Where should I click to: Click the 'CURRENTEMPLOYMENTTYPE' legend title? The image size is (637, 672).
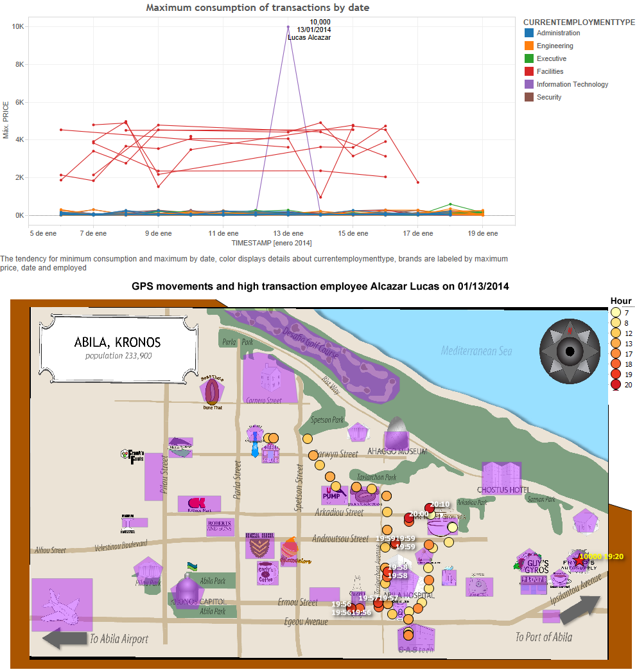point(579,22)
